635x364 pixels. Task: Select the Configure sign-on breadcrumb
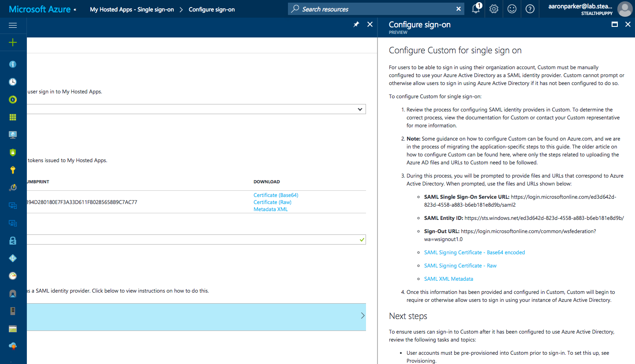click(212, 9)
